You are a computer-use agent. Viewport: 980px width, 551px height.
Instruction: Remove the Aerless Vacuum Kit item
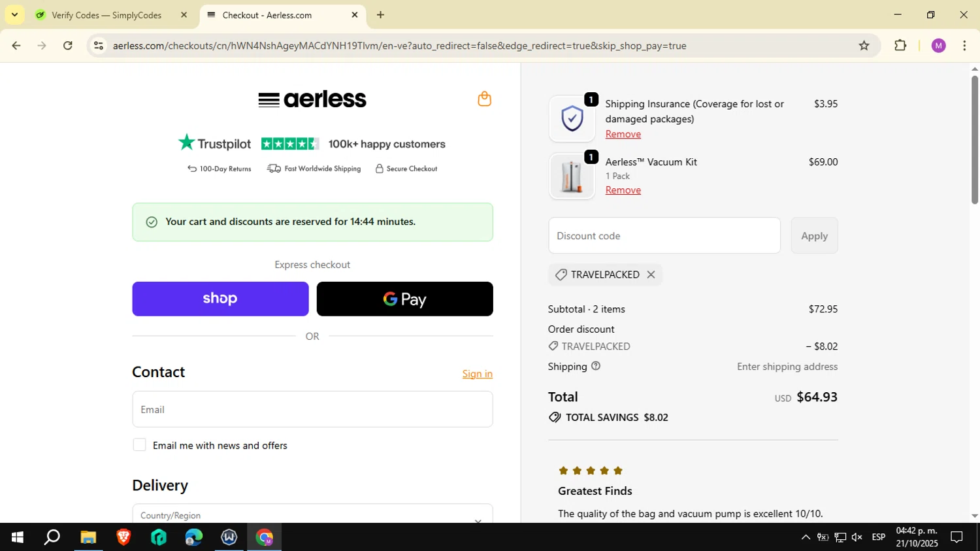coord(623,190)
